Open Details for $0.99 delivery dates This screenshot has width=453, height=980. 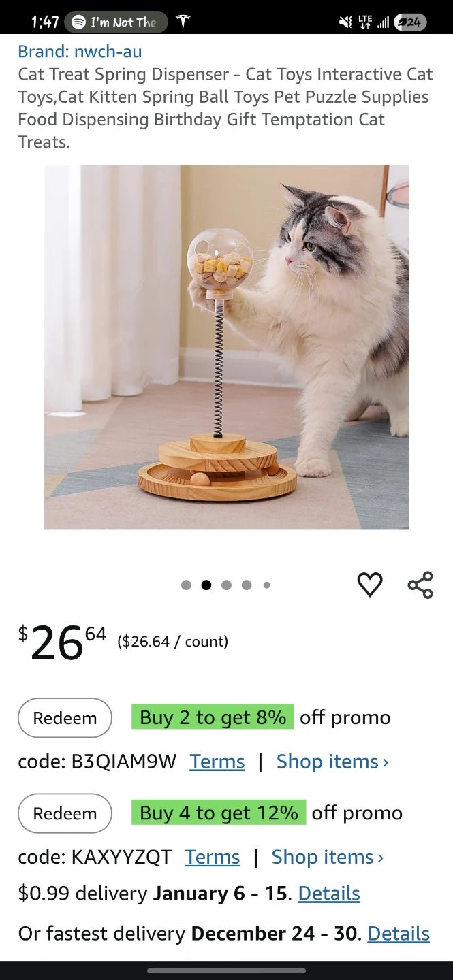pyautogui.click(x=329, y=893)
